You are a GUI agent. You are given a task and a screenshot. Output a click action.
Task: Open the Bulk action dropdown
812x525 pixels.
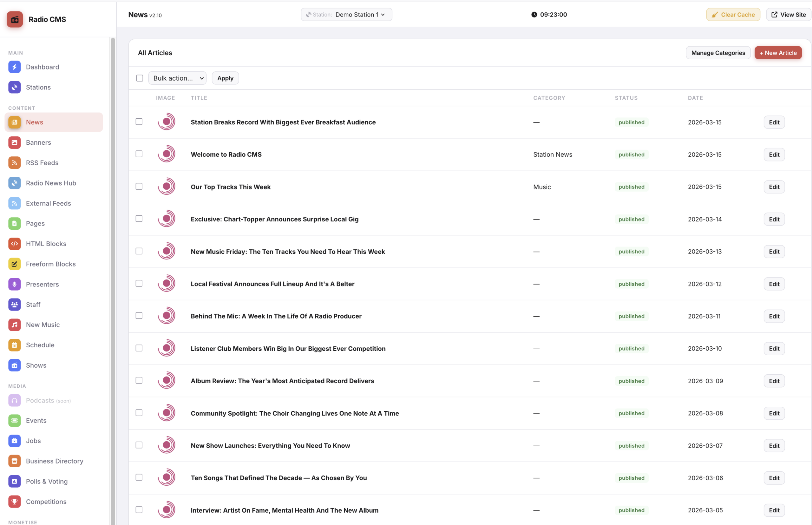click(x=177, y=78)
